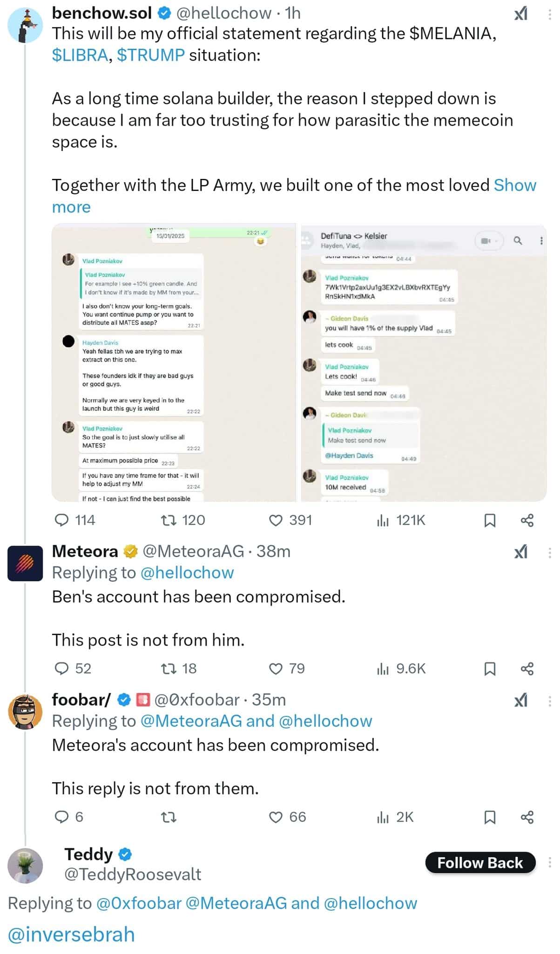
Task: Open the left WhatsApp chat screenshot
Action: pyautogui.click(x=174, y=362)
